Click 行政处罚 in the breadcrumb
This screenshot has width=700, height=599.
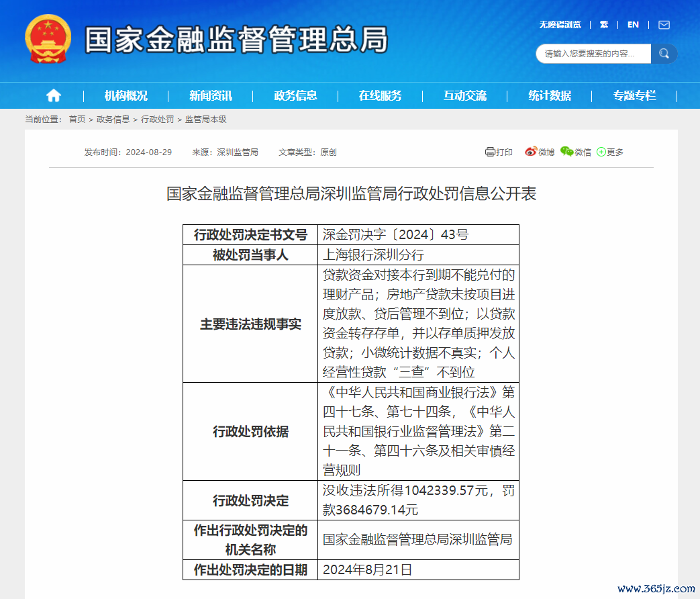click(x=157, y=120)
